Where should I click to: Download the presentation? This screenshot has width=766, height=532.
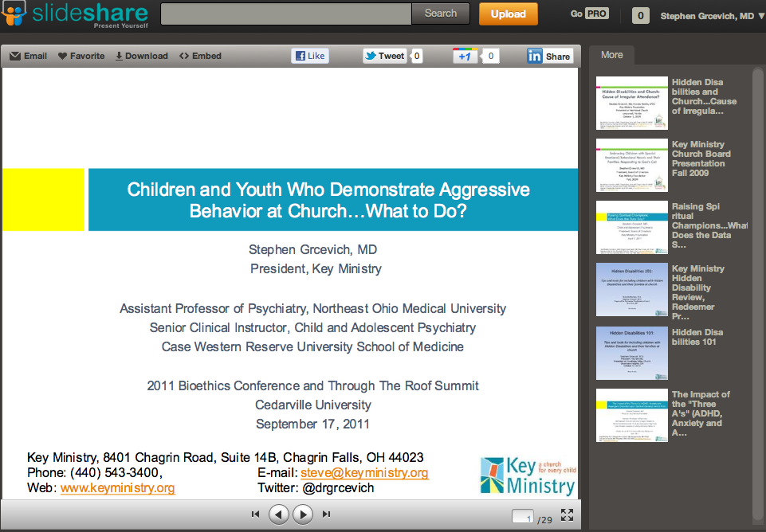coord(141,56)
